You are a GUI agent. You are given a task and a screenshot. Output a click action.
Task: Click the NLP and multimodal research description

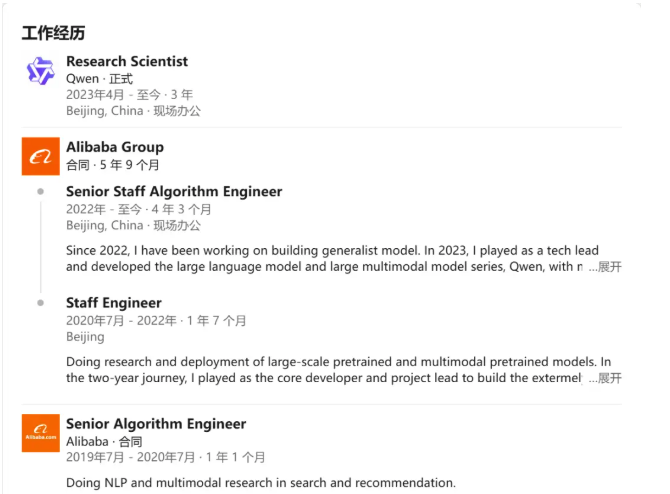(x=260, y=483)
